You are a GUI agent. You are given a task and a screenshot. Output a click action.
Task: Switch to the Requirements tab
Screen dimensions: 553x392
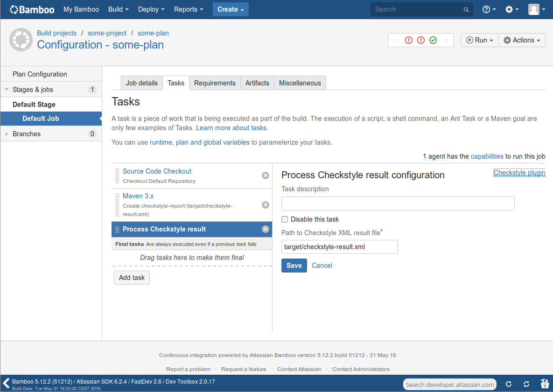click(215, 83)
